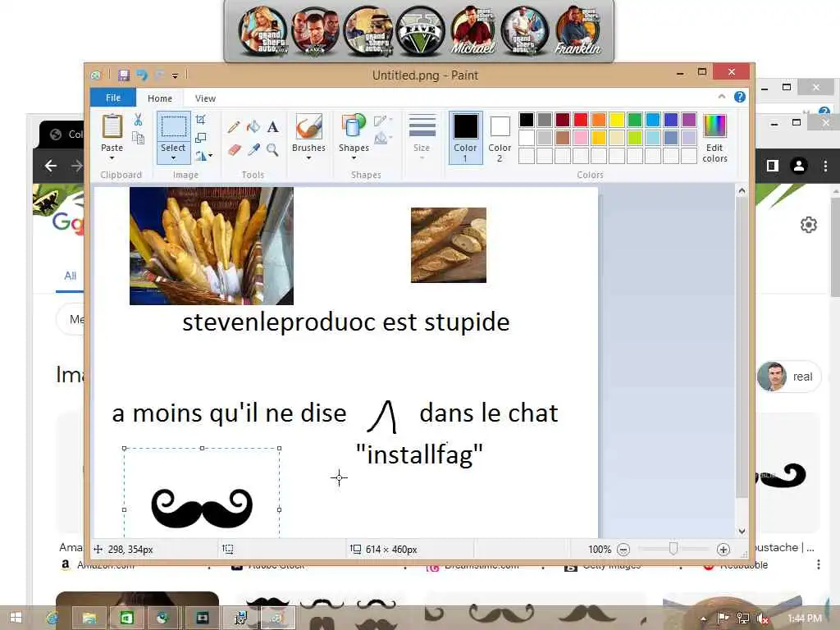Select the All tab on Google results

pyautogui.click(x=71, y=276)
